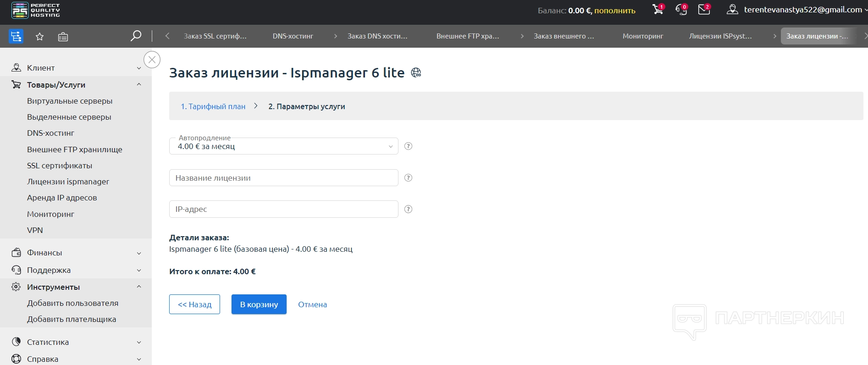
Task: Click the search magnifier icon
Action: (x=136, y=36)
